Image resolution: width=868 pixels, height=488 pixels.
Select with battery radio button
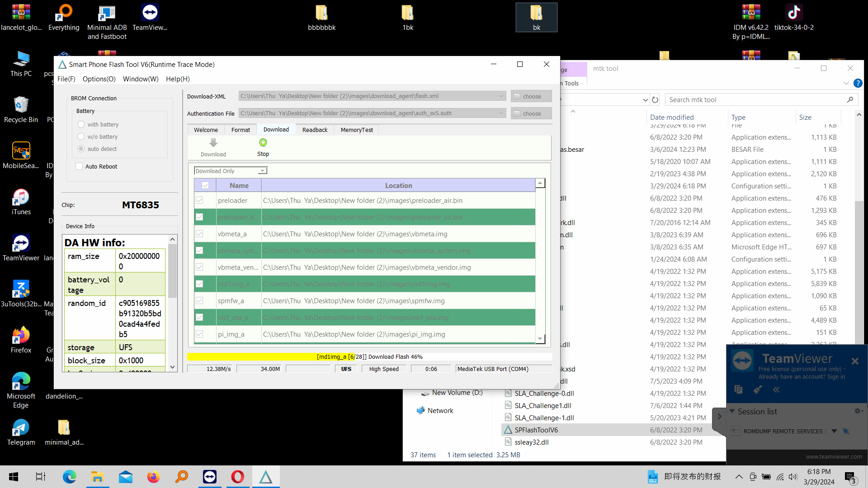[x=81, y=124]
